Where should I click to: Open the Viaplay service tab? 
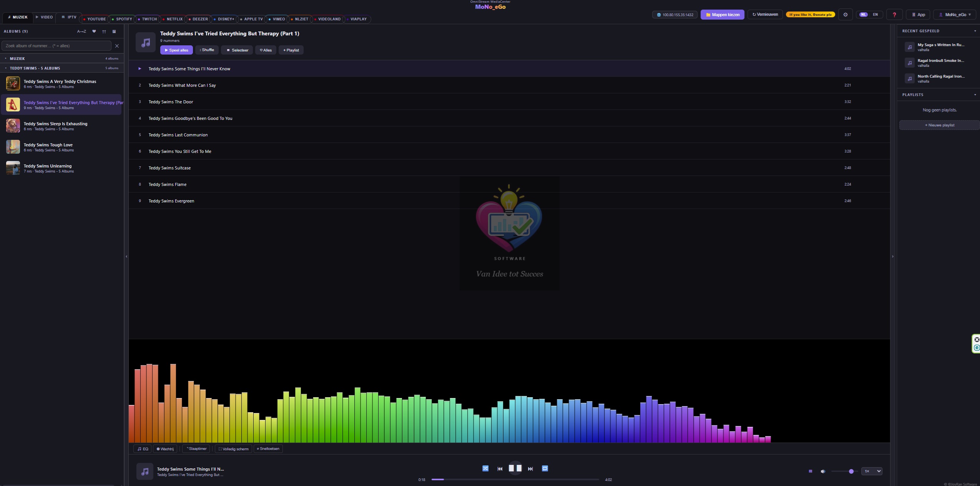coord(357,19)
